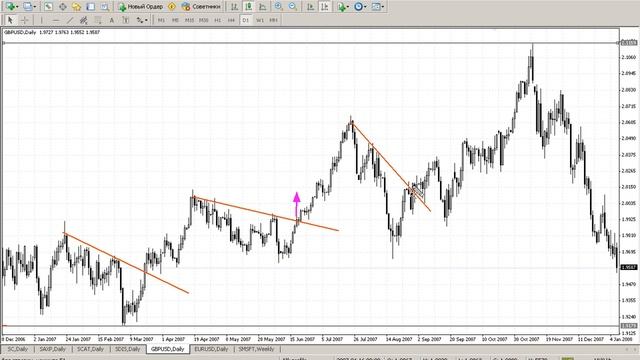The height and width of the screenshot is (360, 640).
Task: Switch to the SCAT,Daily chart tab
Action: (90, 349)
